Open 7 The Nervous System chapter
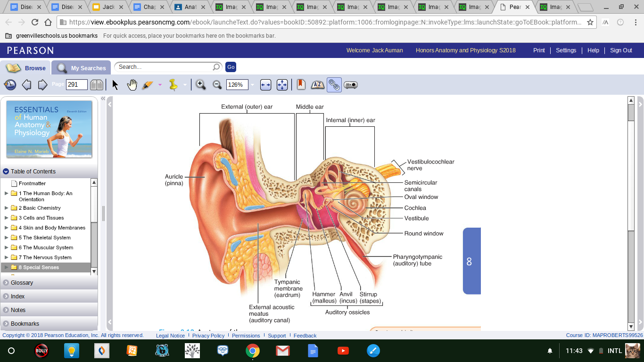Viewport: 644px width, 362px height. point(45,257)
